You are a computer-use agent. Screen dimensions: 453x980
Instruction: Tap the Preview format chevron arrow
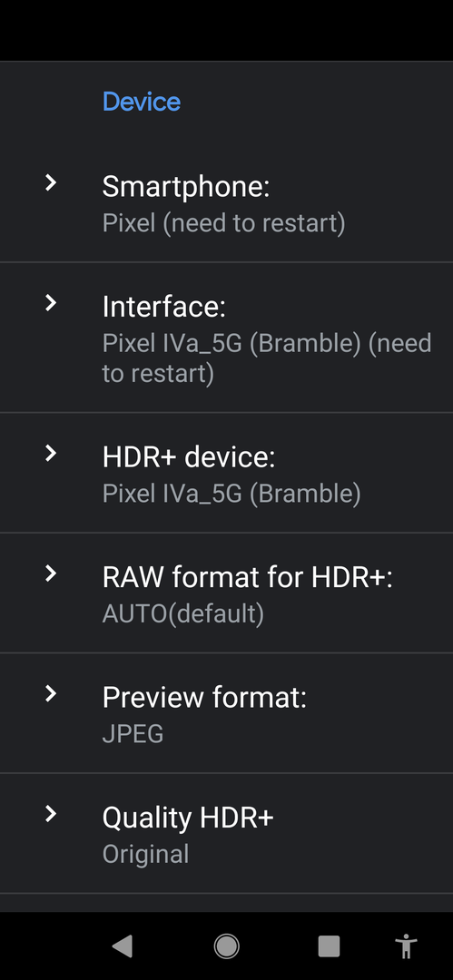[x=51, y=693]
